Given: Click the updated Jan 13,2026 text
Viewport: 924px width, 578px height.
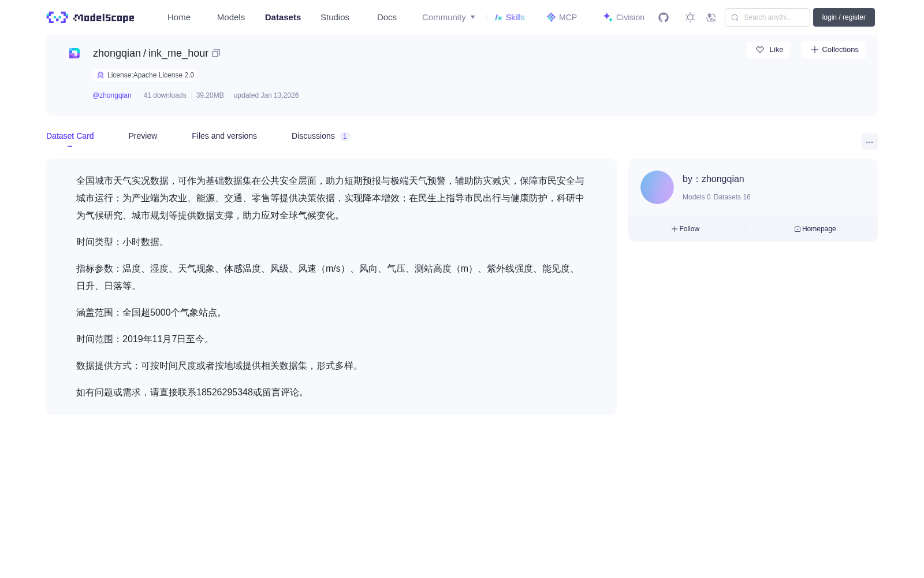Looking at the screenshot, I should [266, 95].
